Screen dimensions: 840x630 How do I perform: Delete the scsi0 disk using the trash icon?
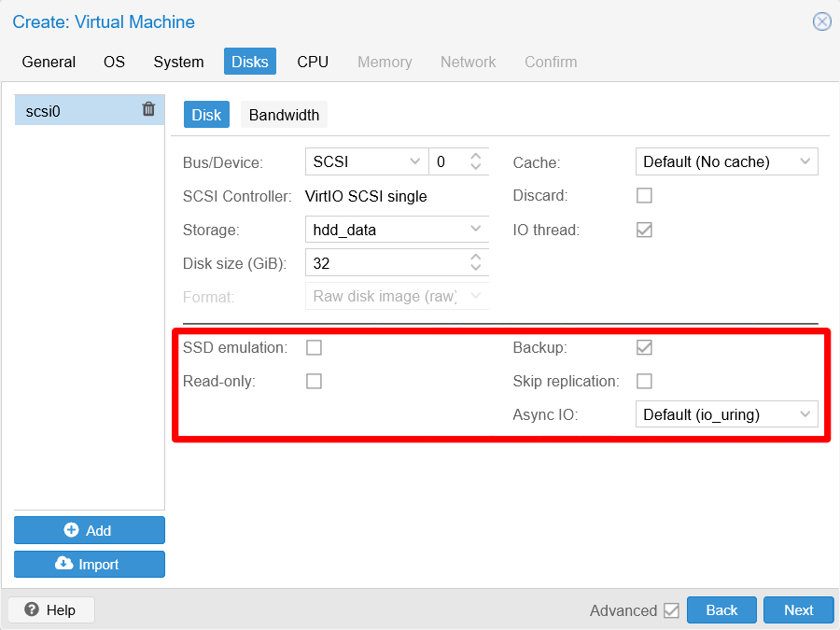148,109
